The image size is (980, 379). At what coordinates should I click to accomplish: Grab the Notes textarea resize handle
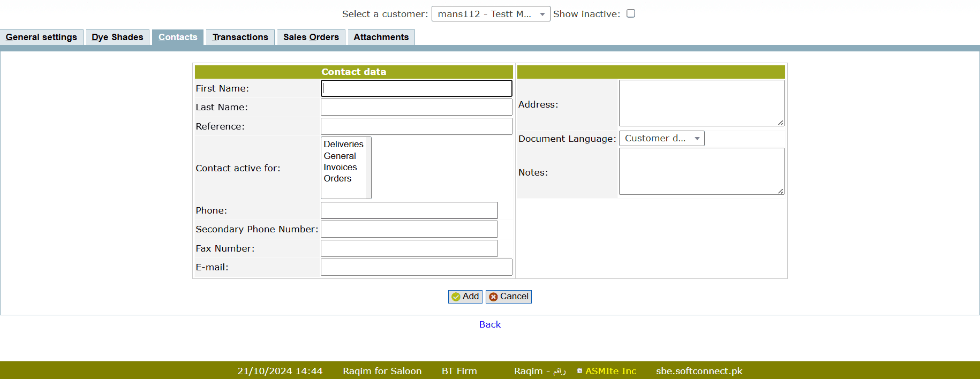[x=781, y=191]
